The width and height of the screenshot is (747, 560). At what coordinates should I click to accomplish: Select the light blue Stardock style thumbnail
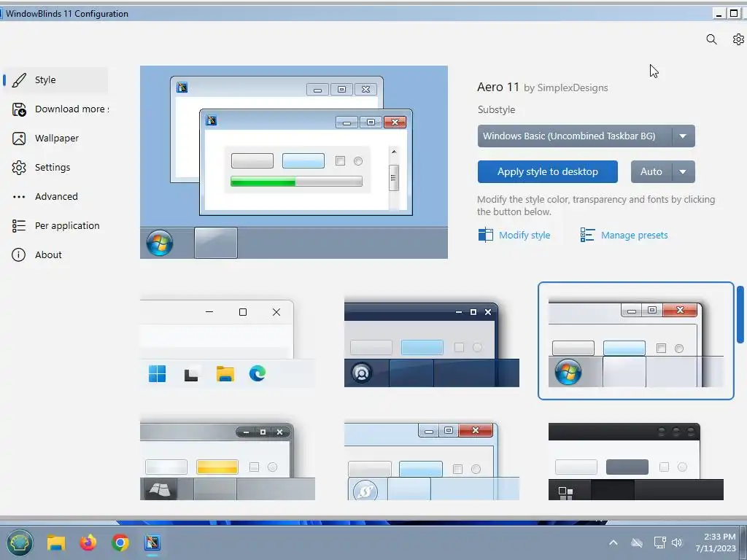432,460
